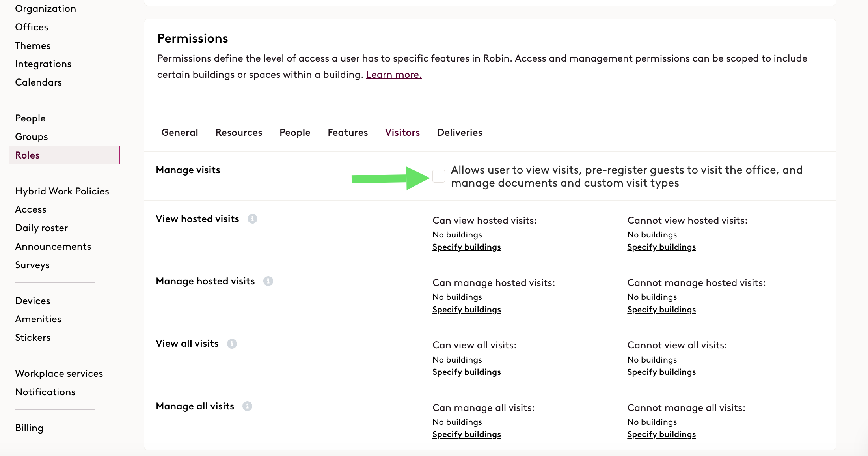Enable the Manage visits checkbox
This screenshot has height=456, width=868.
(439, 176)
